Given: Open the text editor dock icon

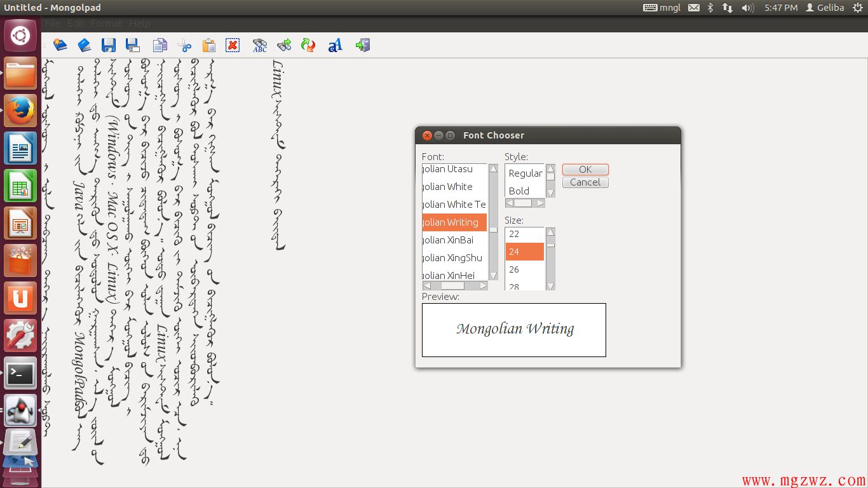Looking at the screenshot, I should [20, 443].
